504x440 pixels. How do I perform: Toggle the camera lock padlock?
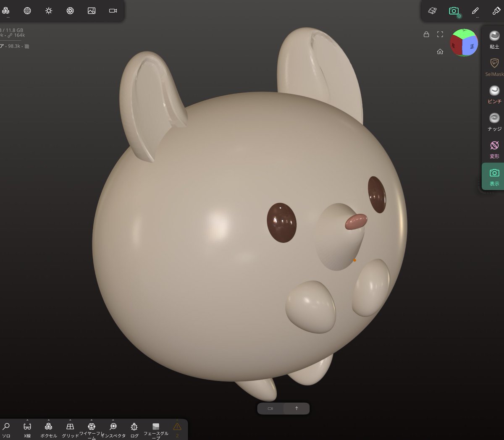tap(426, 34)
